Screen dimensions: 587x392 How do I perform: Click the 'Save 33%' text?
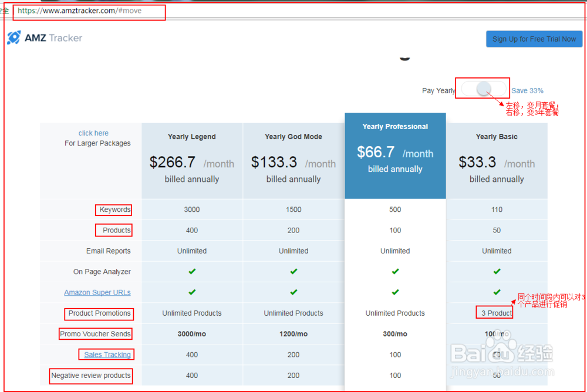pos(527,90)
